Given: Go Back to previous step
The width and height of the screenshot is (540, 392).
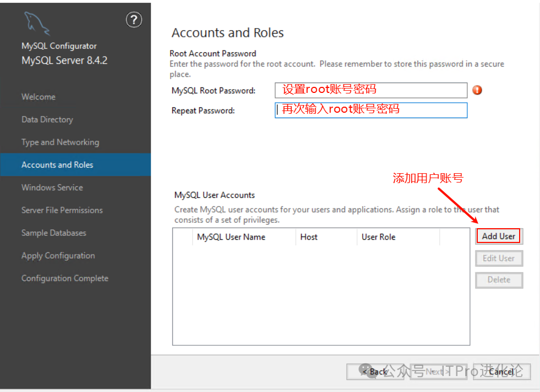Looking at the screenshot, I should pos(375,372).
